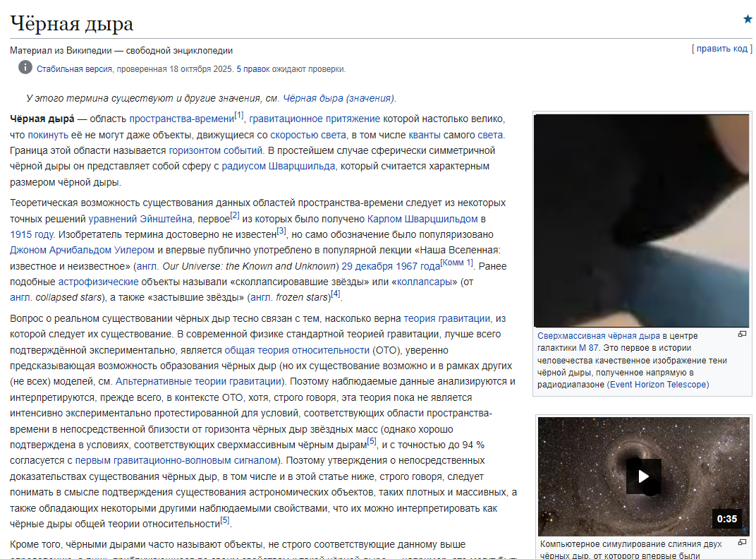The image size is (756, 559).
Task: Open the '5 правок' pending changes link
Action: click(253, 69)
